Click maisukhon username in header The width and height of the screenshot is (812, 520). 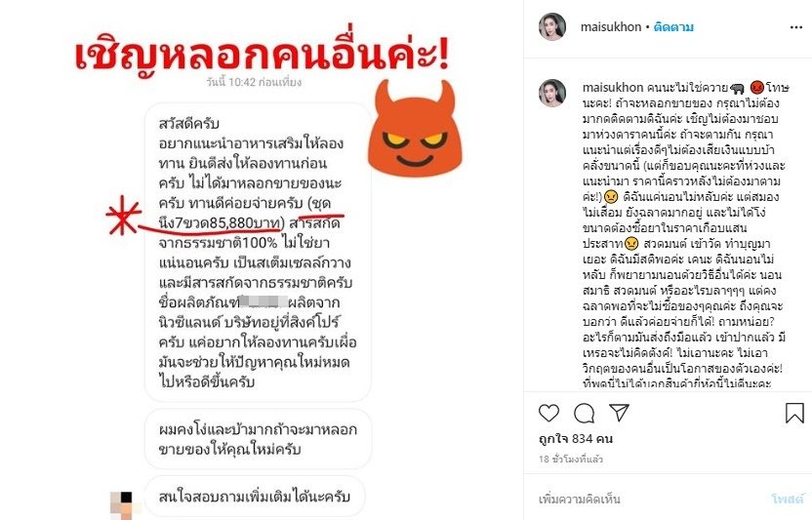tap(611, 27)
